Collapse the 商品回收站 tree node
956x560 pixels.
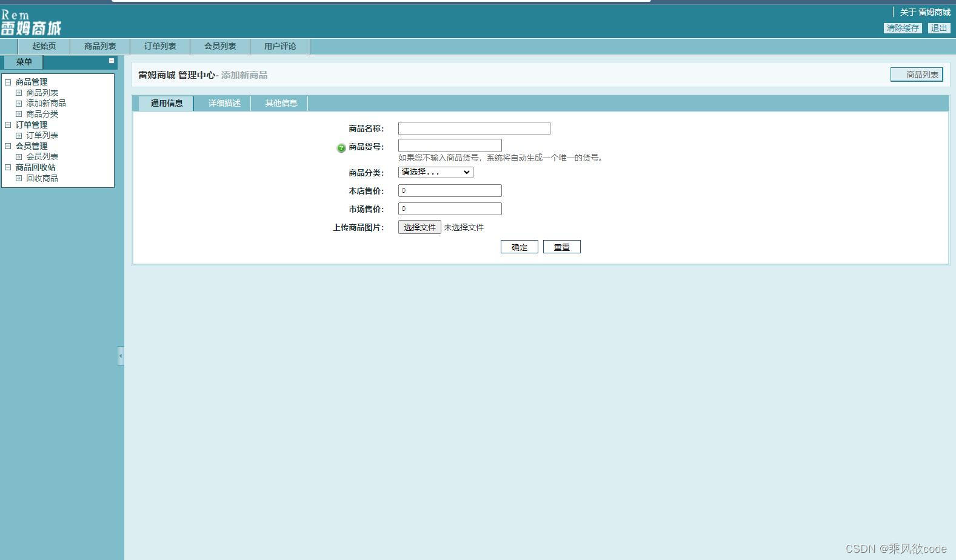(8, 167)
